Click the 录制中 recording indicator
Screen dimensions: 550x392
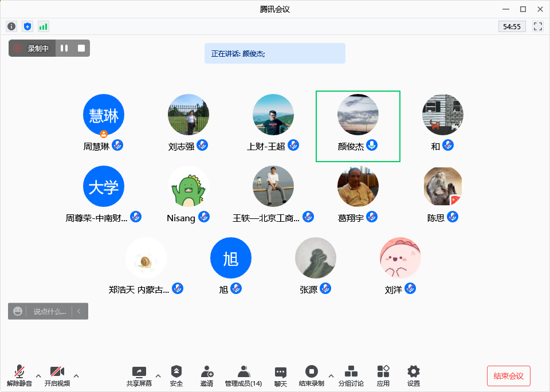32,48
